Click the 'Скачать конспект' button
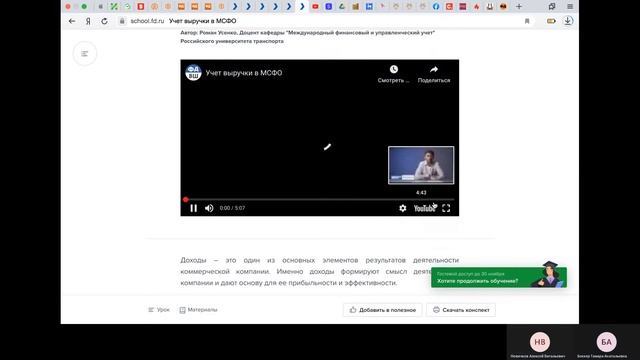Viewport: 640px width, 360px height. (x=461, y=310)
